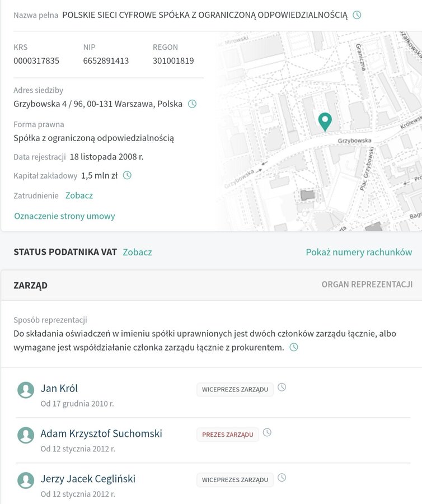Select KRS number 0000317835
This screenshot has height=504, width=422.
coord(36,60)
